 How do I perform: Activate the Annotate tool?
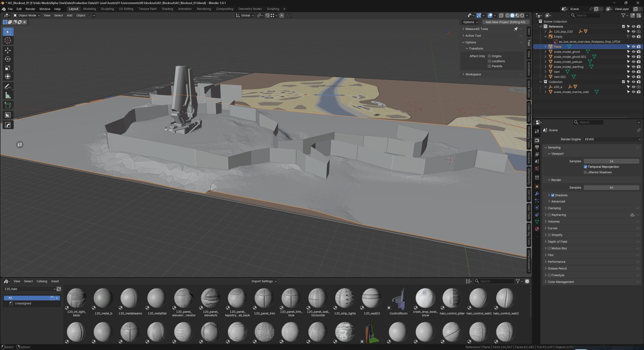tap(8, 87)
